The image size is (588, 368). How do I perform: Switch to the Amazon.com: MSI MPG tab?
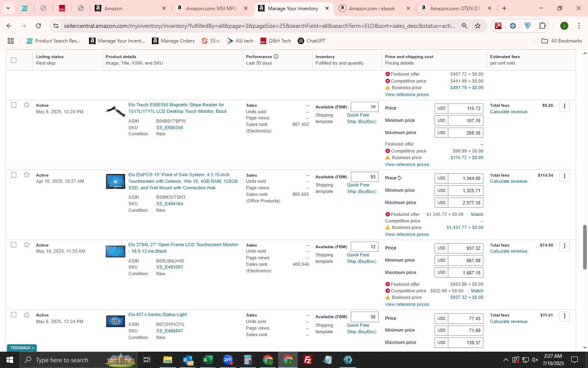coord(212,8)
